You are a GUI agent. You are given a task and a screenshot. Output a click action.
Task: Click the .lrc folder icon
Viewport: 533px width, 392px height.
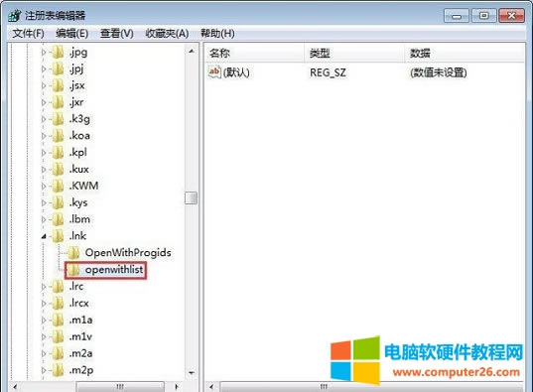point(58,286)
